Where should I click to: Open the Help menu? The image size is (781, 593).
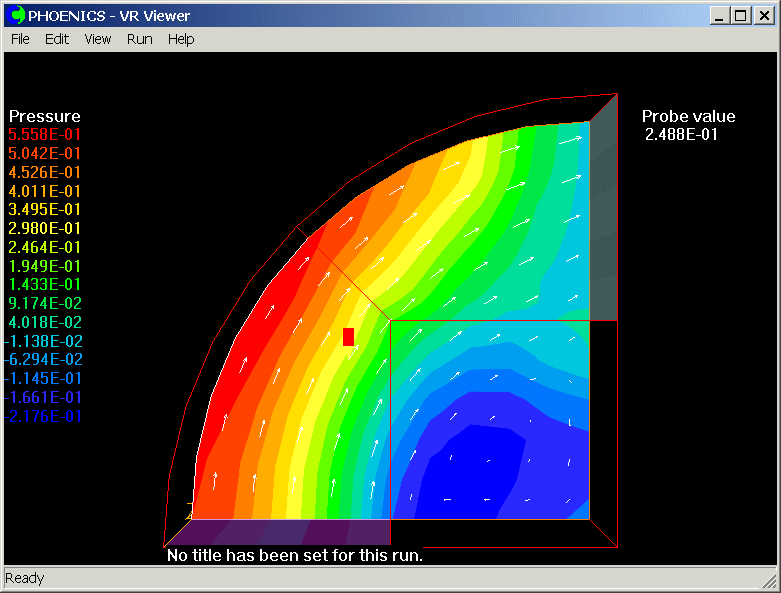(x=181, y=39)
